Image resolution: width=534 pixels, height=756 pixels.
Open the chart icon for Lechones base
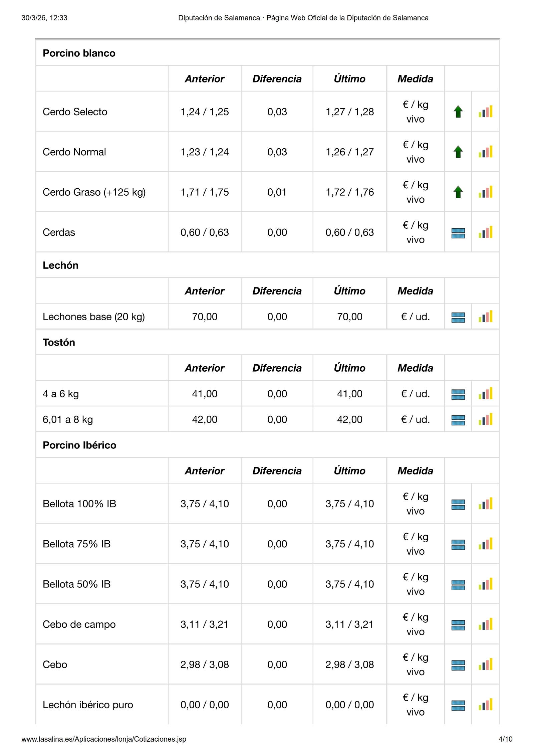click(485, 317)
